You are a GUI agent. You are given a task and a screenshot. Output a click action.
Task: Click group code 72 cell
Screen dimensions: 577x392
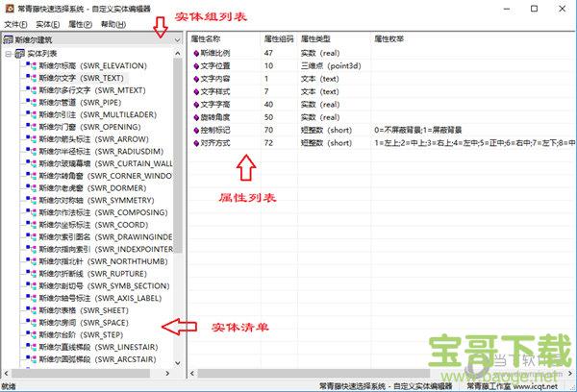268,143
